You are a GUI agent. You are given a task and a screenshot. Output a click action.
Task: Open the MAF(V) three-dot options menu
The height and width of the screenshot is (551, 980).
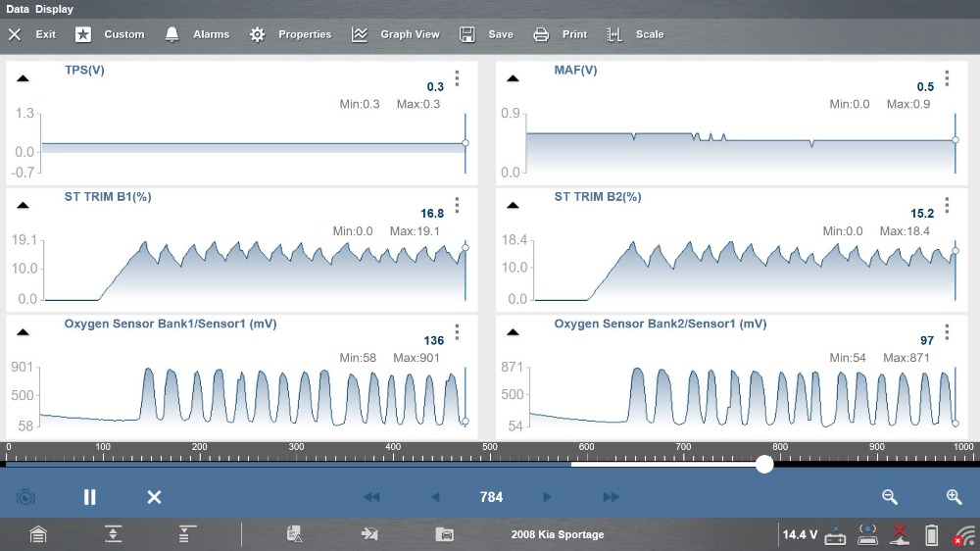[947, 78]
